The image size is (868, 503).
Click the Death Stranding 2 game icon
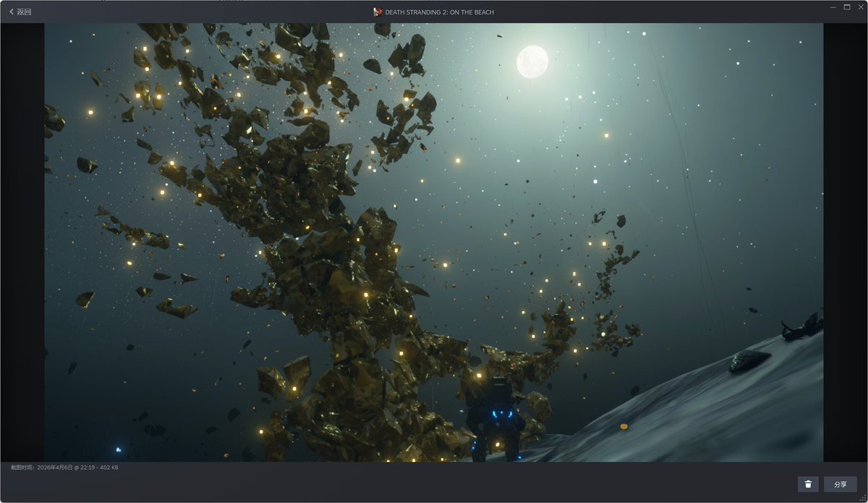[x=378, y=12]
